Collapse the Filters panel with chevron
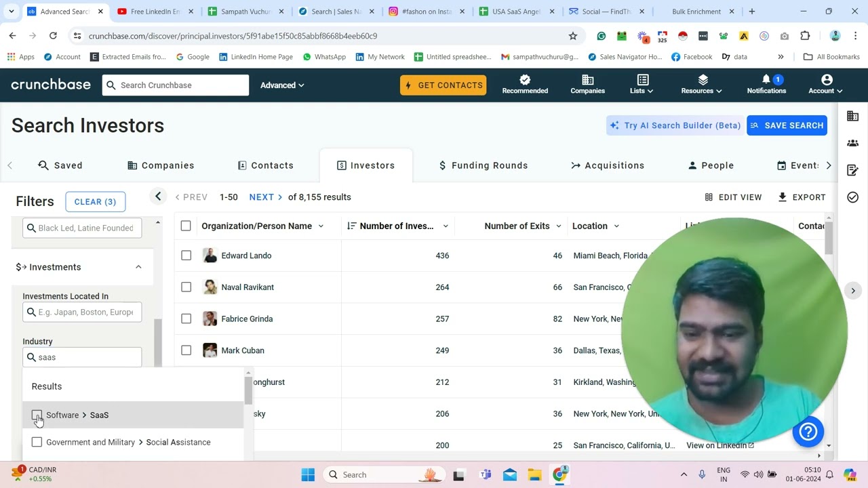Image resolution: width=868 pixels, height=488 pixels. 158,197
